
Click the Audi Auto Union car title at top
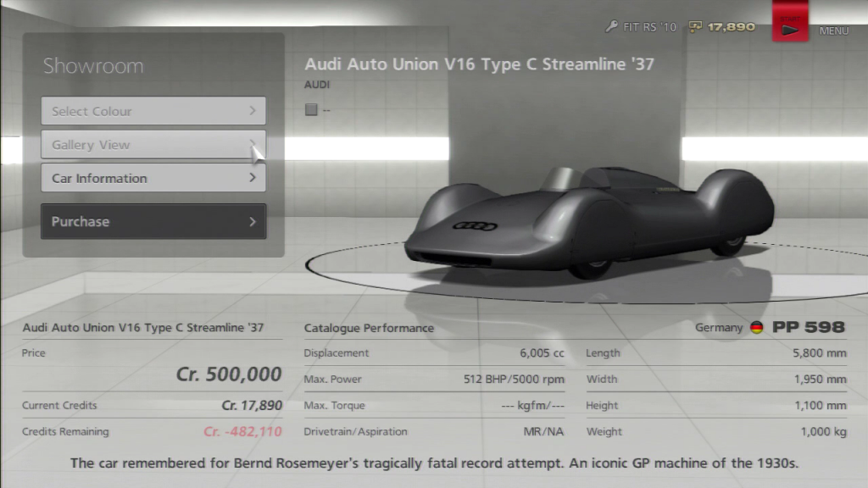pyautogui.click(x=479, y=64)
